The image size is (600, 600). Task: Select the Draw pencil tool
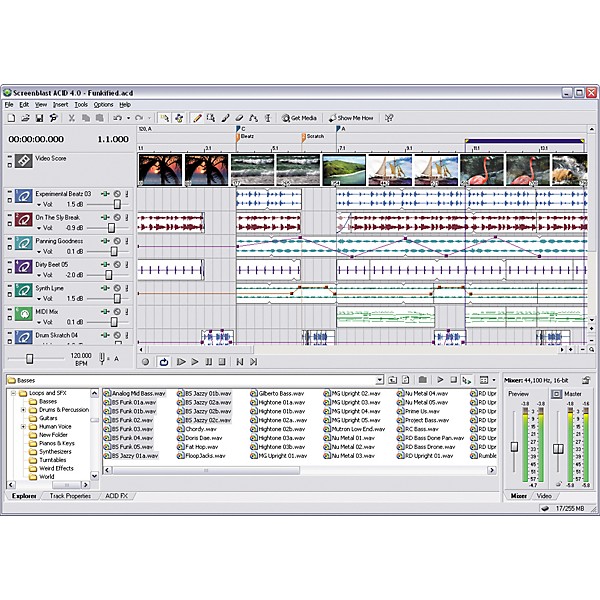(x=197, y=118)
